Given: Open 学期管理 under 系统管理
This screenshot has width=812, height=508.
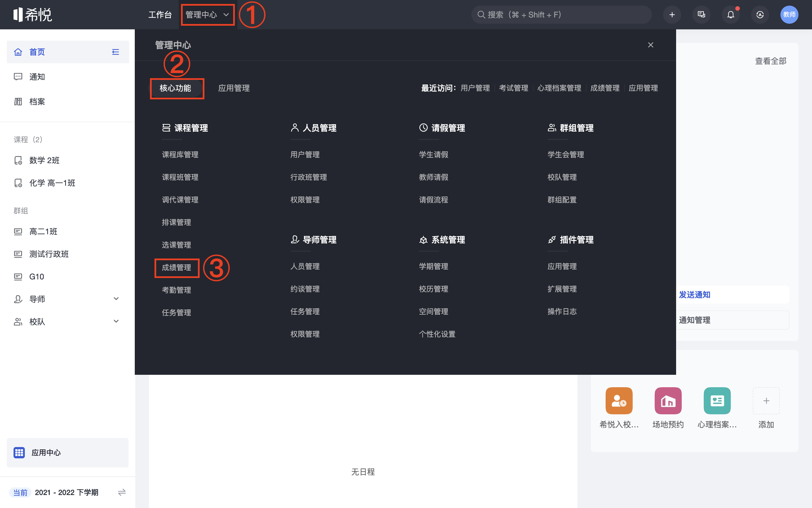Looking at the screenshot, I should tap(434, 266).
